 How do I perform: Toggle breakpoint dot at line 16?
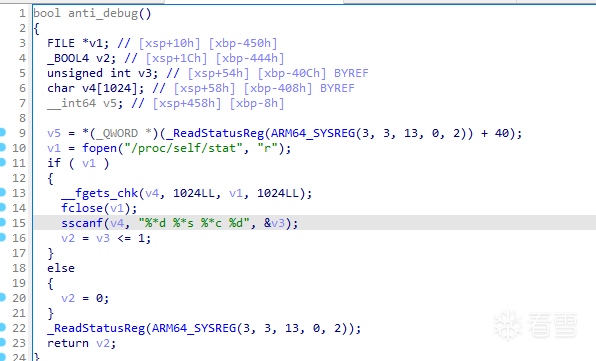coord(2,237)
